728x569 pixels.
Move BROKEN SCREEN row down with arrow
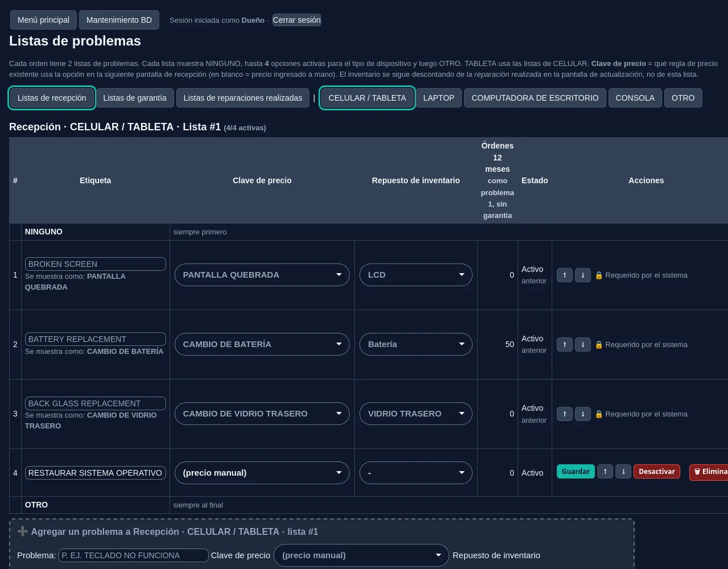[583, 275]
